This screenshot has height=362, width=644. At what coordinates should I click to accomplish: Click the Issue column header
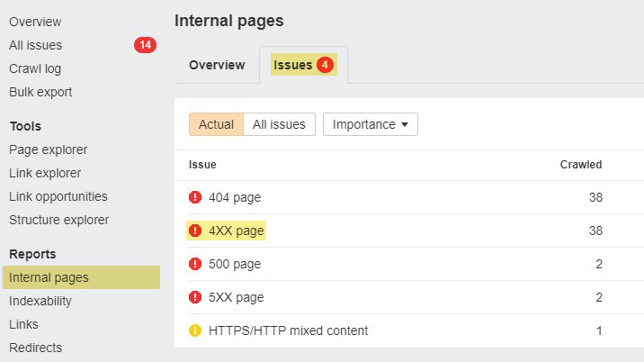pyautogui.click(x=202, y=165)
